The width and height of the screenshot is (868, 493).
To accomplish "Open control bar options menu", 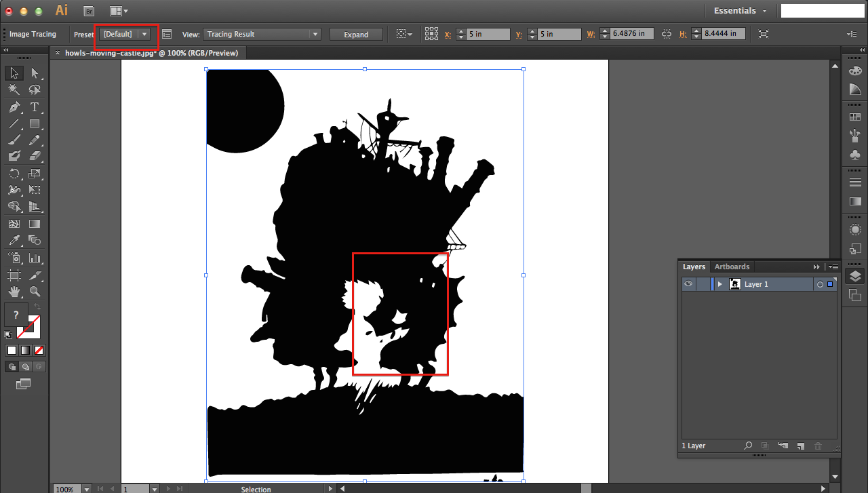I will pos(852,34).
